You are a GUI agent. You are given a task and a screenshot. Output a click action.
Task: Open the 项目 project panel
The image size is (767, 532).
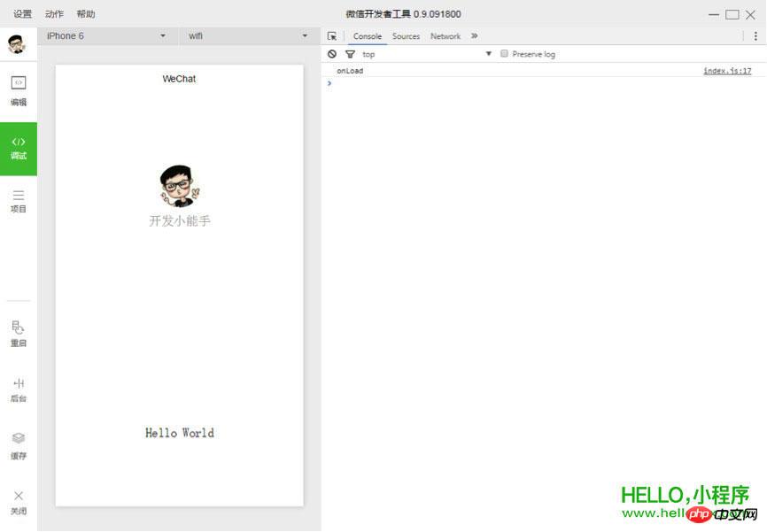point(19,202)
